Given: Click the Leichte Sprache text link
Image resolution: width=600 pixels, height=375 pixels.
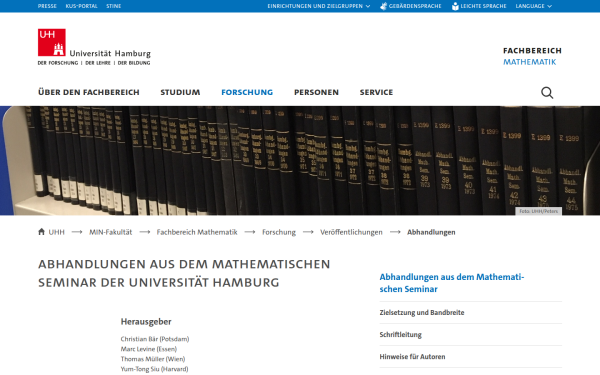Looking at the screenshot, I should [x=483, y=6].
